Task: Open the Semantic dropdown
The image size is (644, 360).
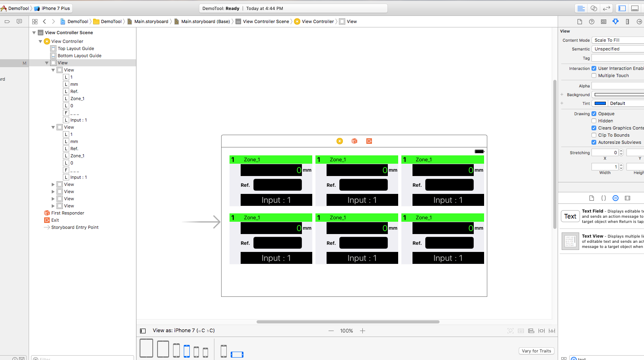Action: [x=618, y=49]
